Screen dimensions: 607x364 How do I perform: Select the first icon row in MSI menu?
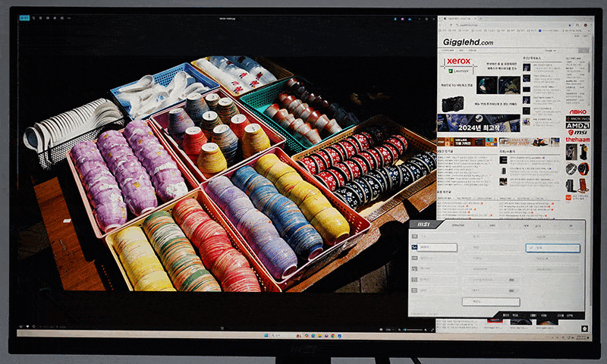(434, 237)
